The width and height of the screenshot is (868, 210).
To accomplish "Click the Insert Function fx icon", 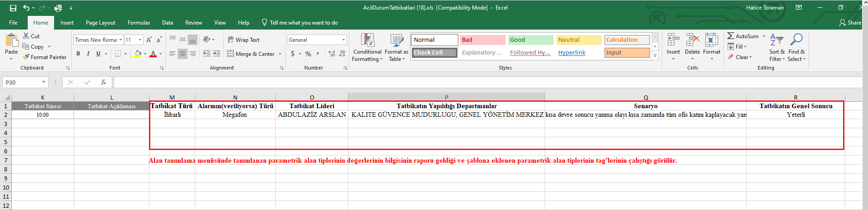I will [104, 82].
